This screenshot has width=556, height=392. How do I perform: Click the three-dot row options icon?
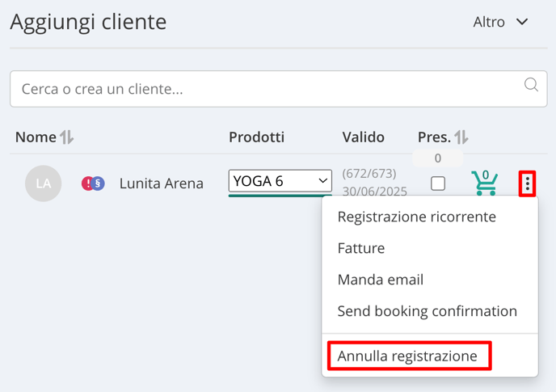(527, 183)
